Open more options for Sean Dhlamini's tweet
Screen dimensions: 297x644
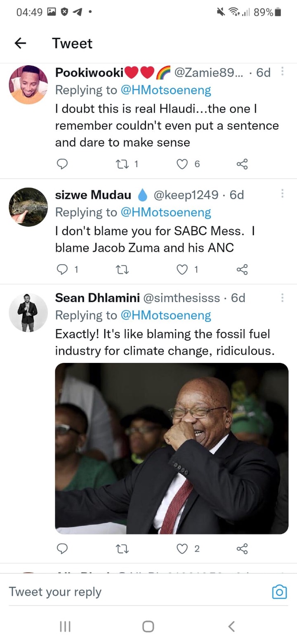pyautogui.click(x=282, y=298)
